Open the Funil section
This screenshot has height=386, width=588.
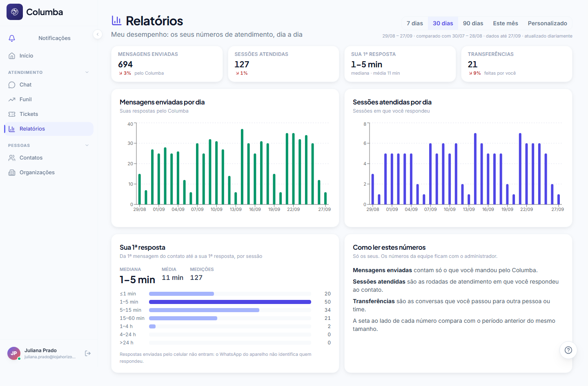coord(49,100)
